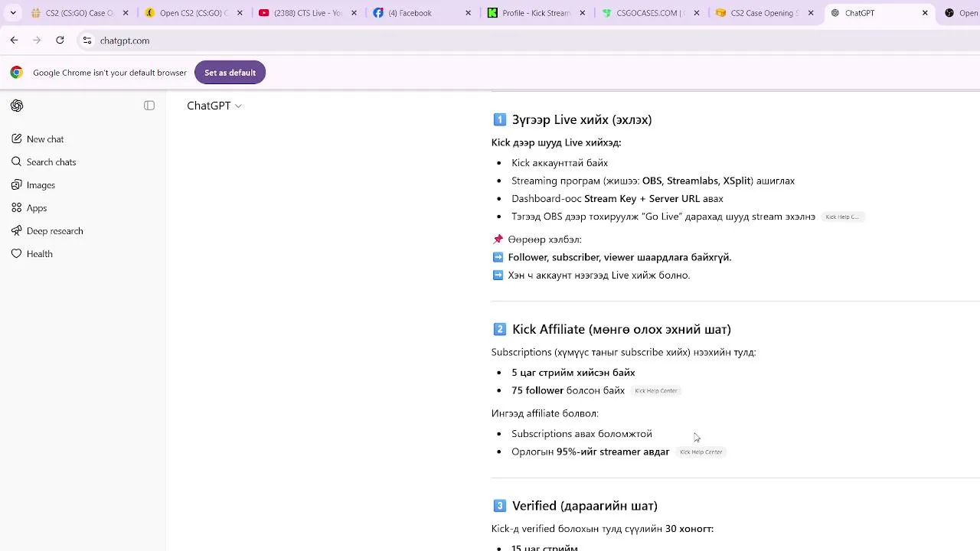Close the CSGOCASES.COM tab

click(x=697, y=13)
